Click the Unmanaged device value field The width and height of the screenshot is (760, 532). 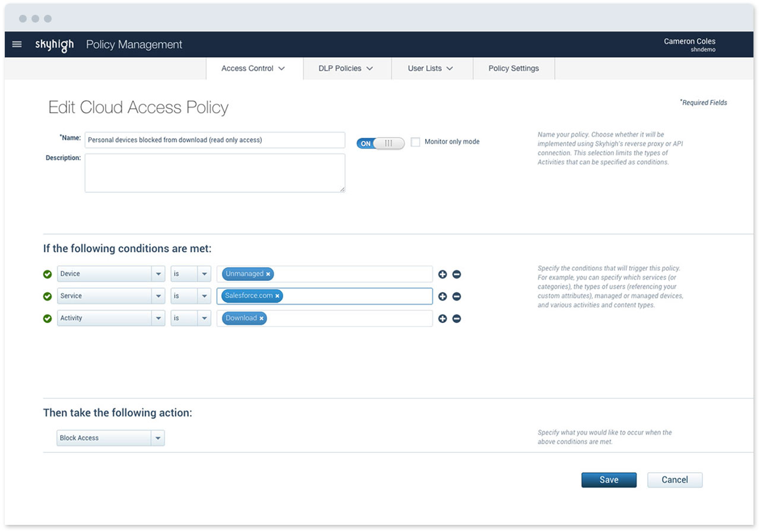tap(325, 274)
